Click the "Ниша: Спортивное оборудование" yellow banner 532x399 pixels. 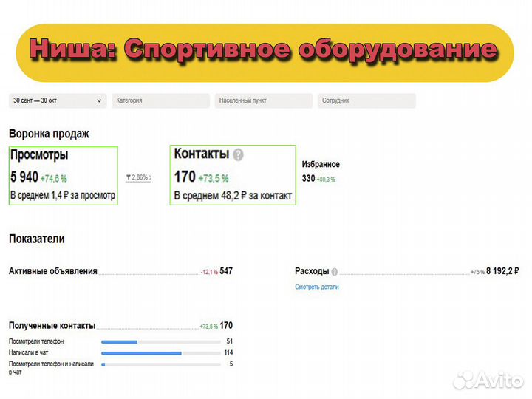[x=265, y=52]
